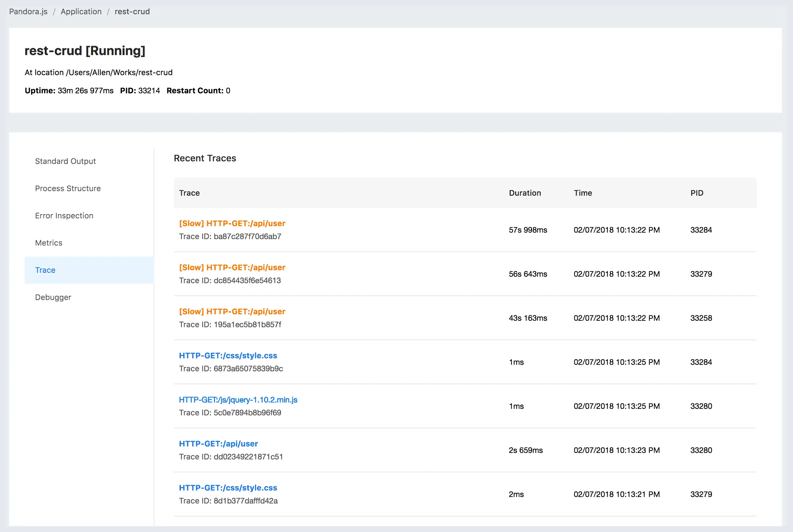This screenshot has width=793, height=532.
Task: Click the PID column header
Action: coord(697,193)
